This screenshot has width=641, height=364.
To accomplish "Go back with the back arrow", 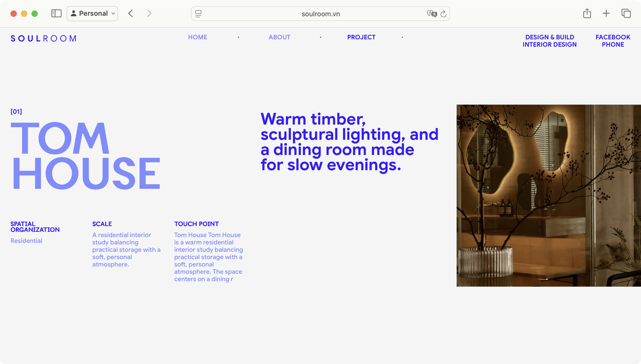I will coord(131,13).
